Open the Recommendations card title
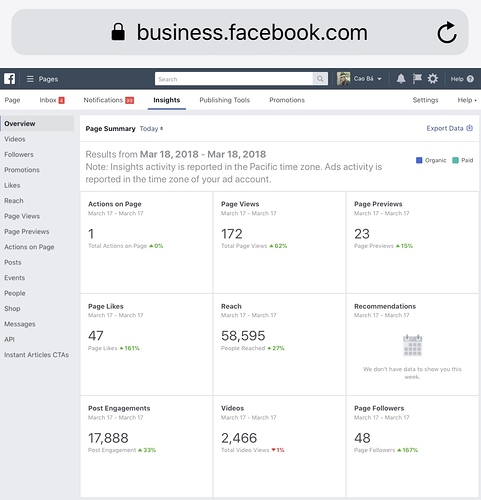481x500 pixels. 385,306
